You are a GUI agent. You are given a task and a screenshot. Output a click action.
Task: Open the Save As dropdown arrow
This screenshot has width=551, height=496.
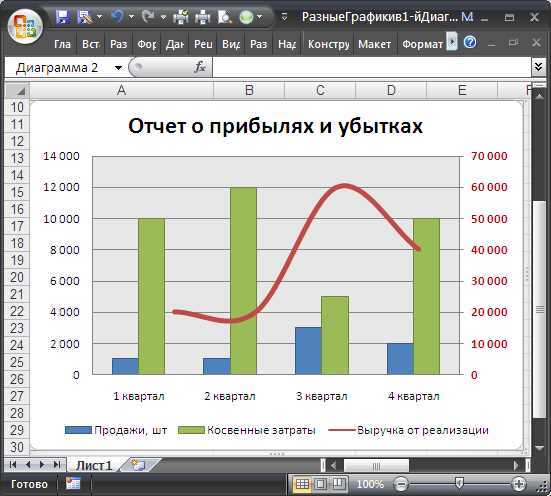(99, 16)
